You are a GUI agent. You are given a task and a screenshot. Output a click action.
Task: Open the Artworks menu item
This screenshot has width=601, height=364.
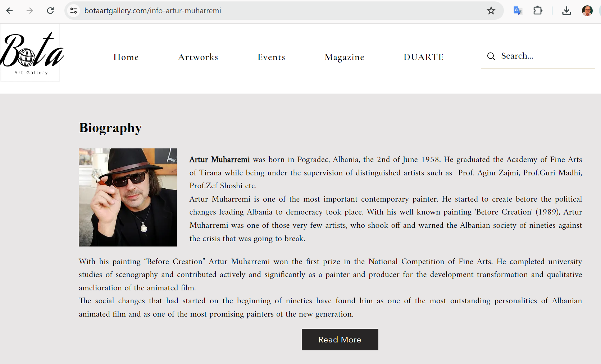coord(198,57)
